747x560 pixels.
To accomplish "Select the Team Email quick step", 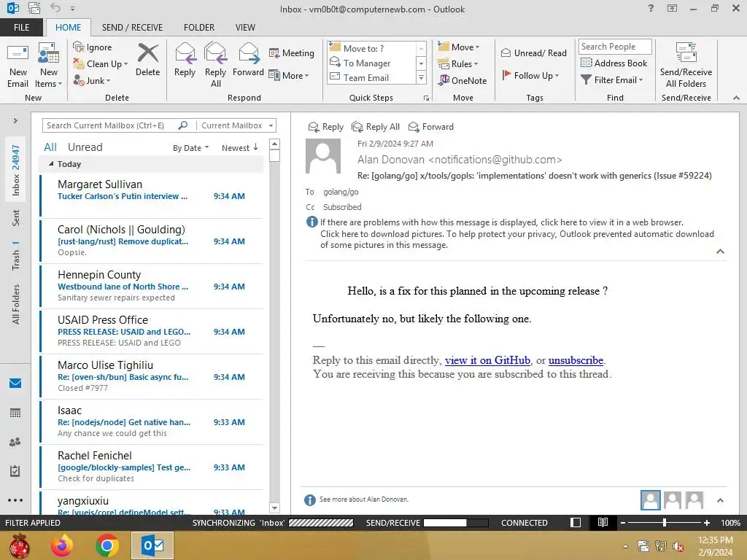I will click(371, 77).
